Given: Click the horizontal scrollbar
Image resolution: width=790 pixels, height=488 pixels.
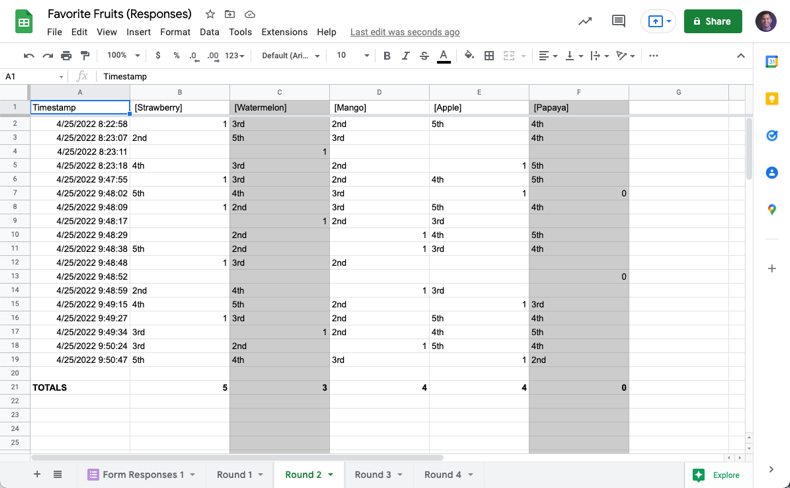Looking at the screenshot, I should coord(237,458).
